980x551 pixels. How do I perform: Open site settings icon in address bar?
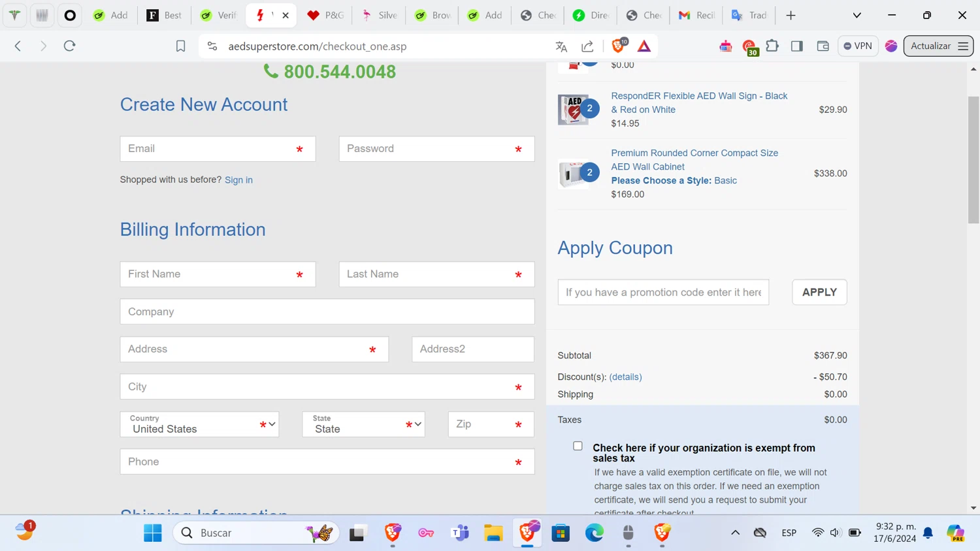pyautogui.click(x=212, y=46)
